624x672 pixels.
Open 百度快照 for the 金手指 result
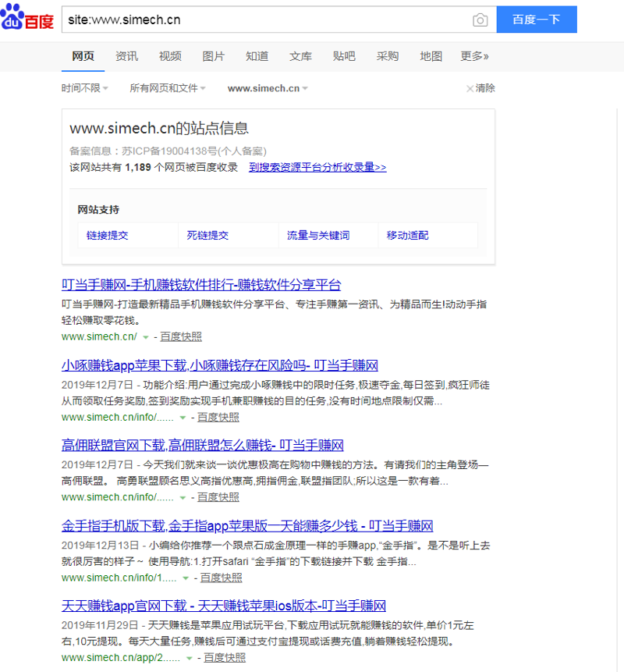[x=221, y=578]
